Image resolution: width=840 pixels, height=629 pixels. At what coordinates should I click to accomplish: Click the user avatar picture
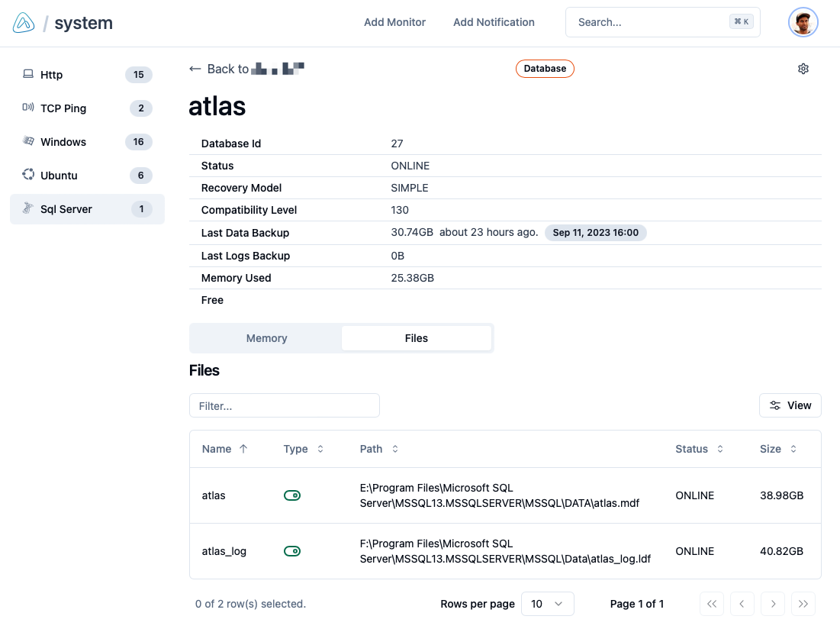(803, 23)
